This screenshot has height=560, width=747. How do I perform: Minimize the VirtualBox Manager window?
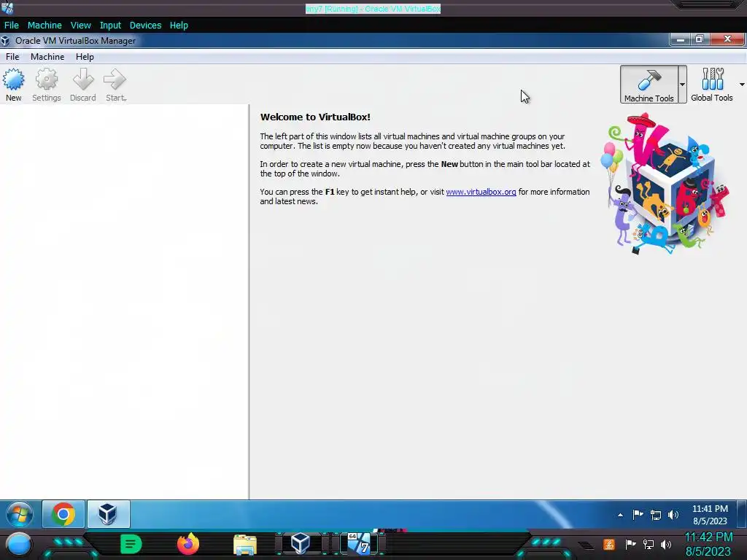point(681,39)
